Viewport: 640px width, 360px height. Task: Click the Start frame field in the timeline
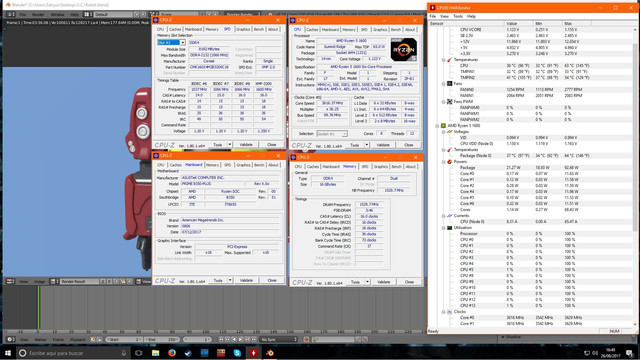click(x=124, y=339)
